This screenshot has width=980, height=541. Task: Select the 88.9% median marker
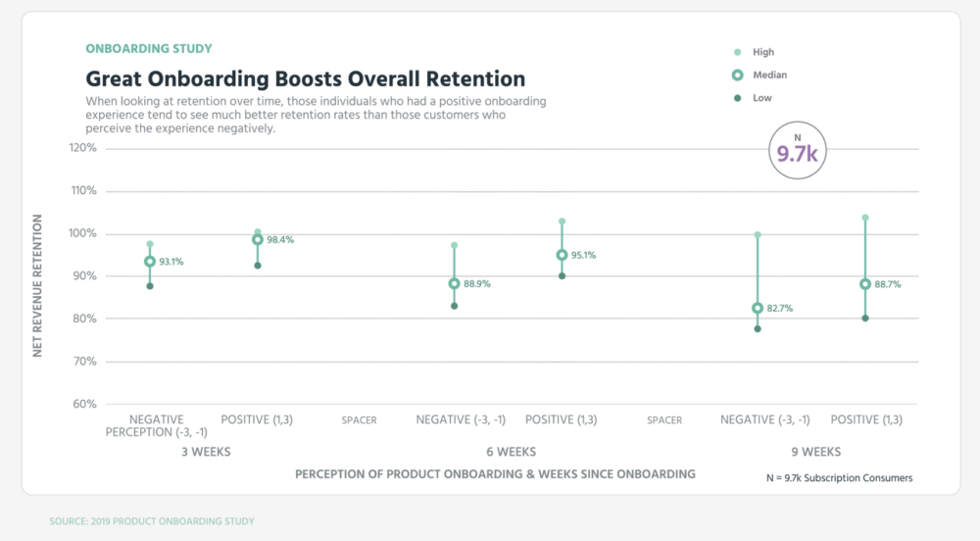point(454,283)
